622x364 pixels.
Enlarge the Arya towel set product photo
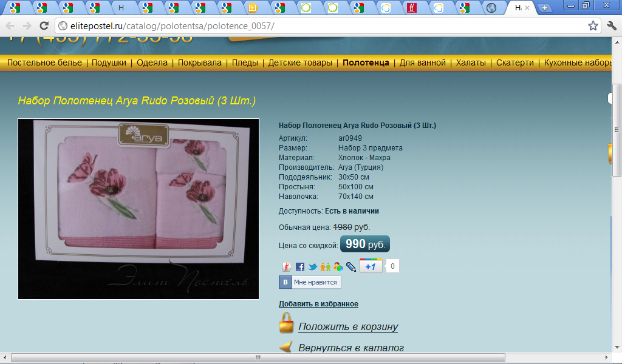[138, 209]
